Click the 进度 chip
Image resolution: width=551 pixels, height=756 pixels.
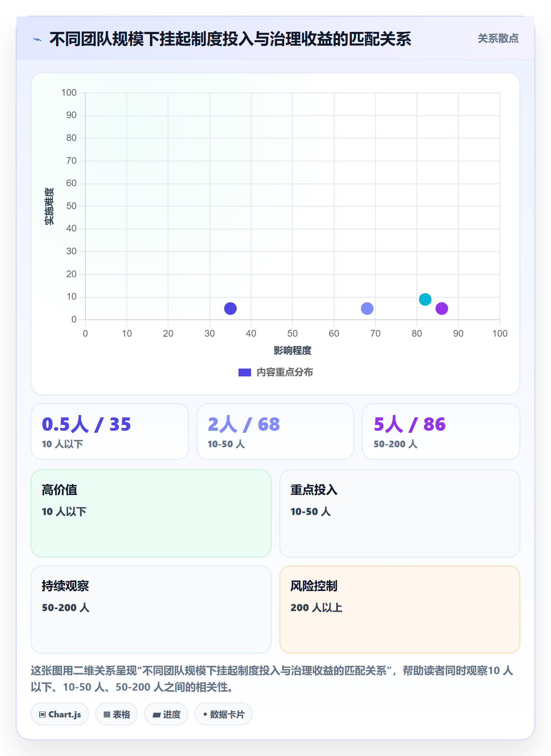[x=166, y=714]
